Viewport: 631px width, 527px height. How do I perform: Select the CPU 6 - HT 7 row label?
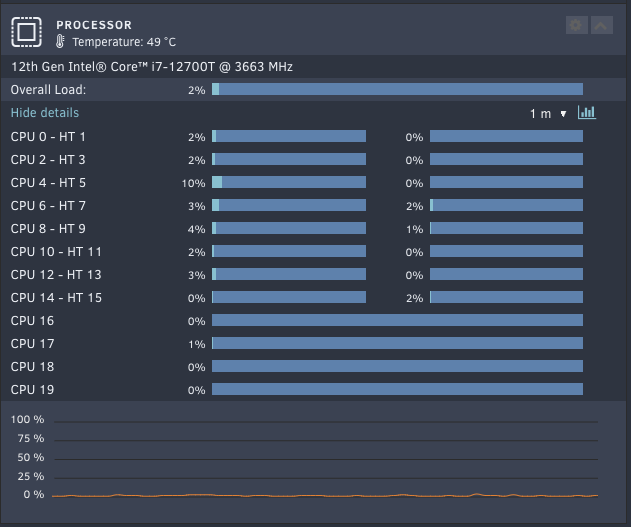(48, 206)
